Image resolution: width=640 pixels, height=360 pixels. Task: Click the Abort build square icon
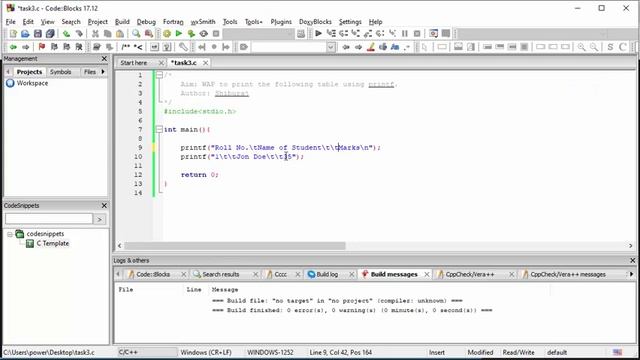pos(216,34)
